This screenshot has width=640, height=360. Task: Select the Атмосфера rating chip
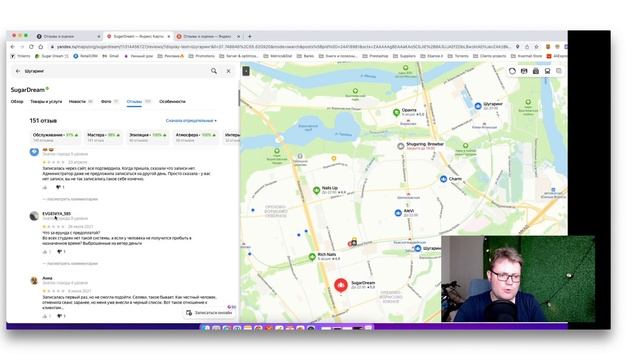[x=196, y=137]
